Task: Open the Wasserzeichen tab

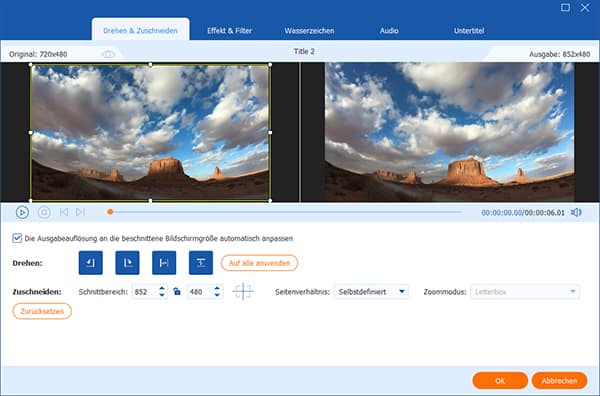Action: [x=309, y=31]
